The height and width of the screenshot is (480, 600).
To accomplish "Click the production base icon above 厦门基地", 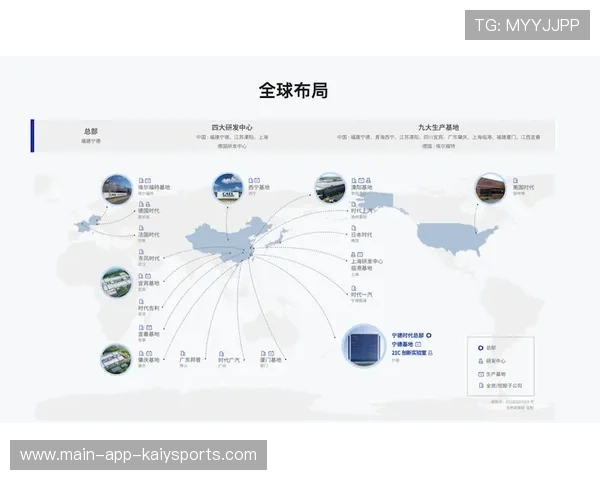I will 271,353.
